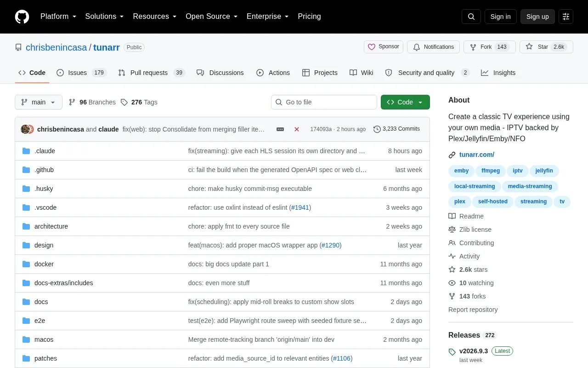
Task: Expand the Resources navigation menu
Action: coord(155,17)
